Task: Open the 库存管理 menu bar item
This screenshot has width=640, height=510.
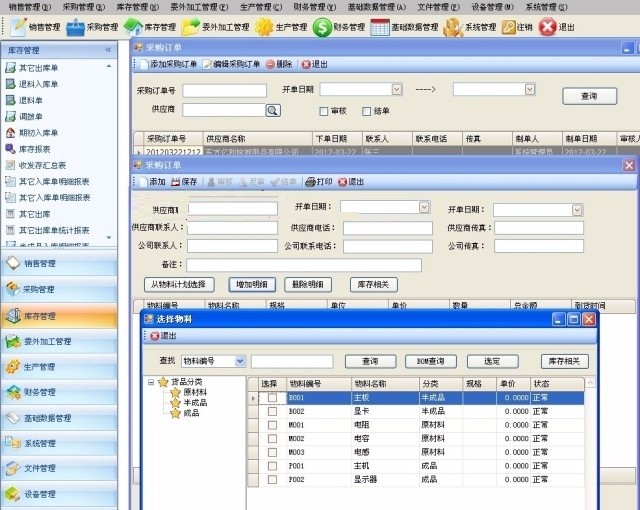Action: click(138, 7)
